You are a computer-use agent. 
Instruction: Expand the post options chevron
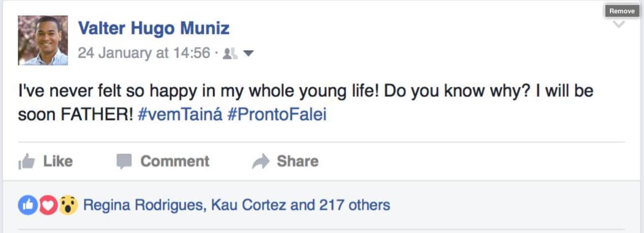point(619,24)
